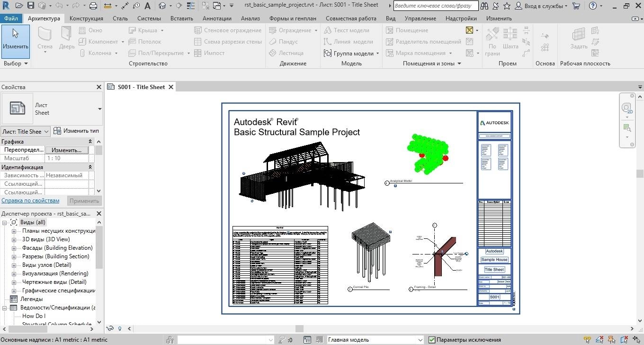The height and width of the screenshot is (345, 644).
Task: Select the Лестница (Stair) tool
Action: (286, 53)
